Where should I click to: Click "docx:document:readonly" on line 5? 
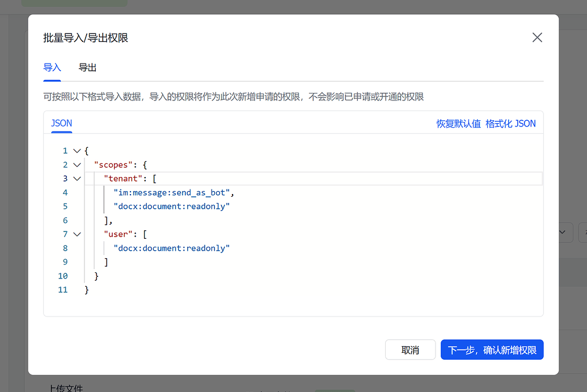click(x=171, y=206)
